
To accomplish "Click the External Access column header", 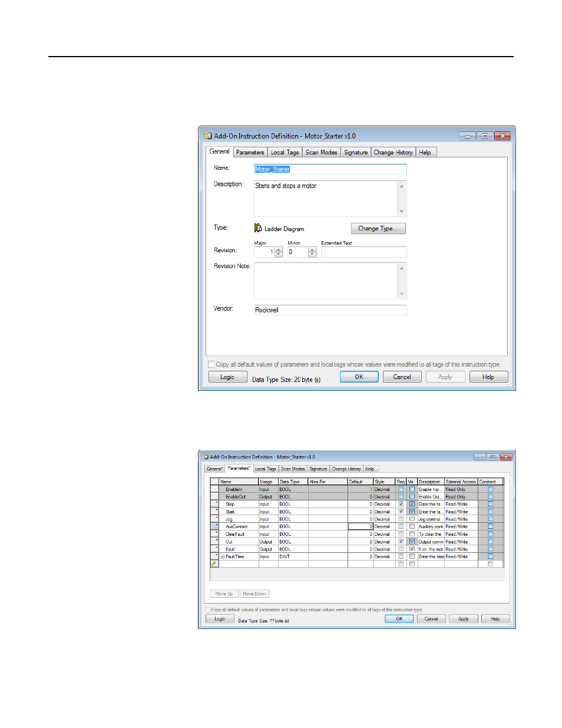I will (461, 482).
